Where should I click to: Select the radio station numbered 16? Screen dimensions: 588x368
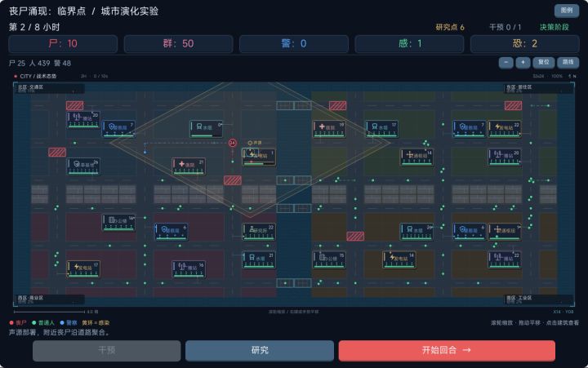point(189,269)
